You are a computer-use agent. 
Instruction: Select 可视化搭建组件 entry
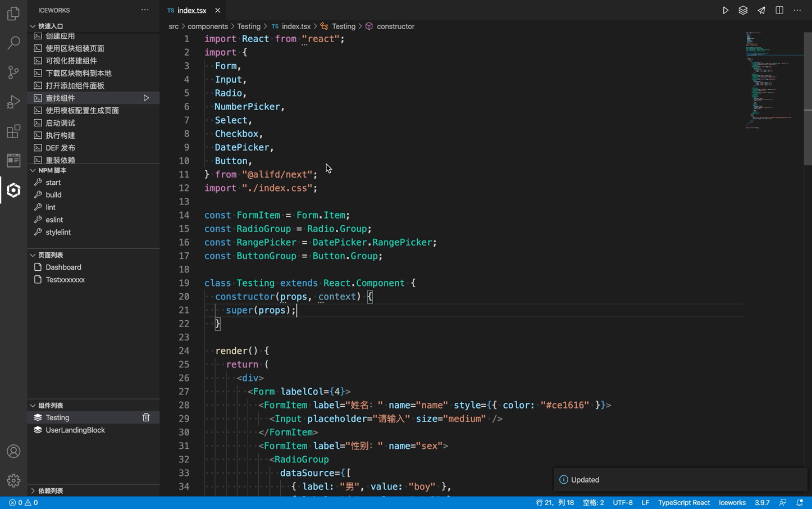coord(93,61)
